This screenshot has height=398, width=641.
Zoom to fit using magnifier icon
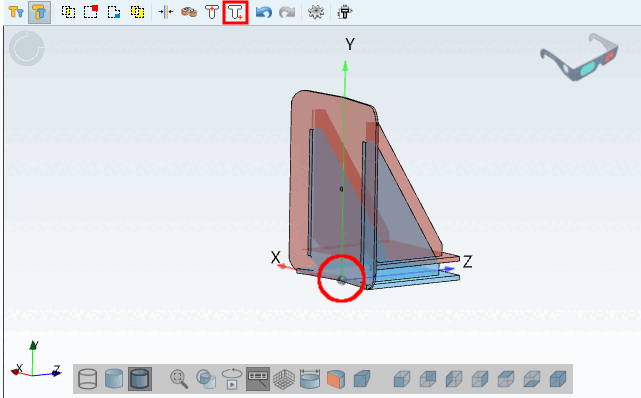pos(179,379)
